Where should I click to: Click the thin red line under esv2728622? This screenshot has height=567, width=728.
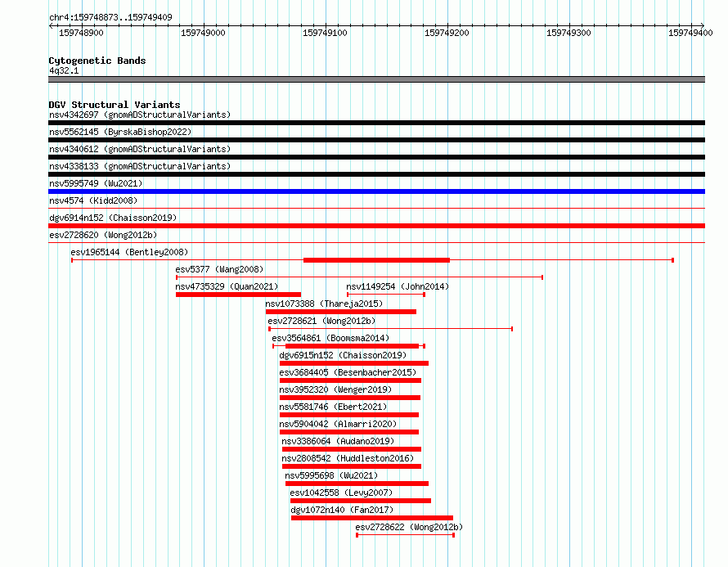pos(406,535)
